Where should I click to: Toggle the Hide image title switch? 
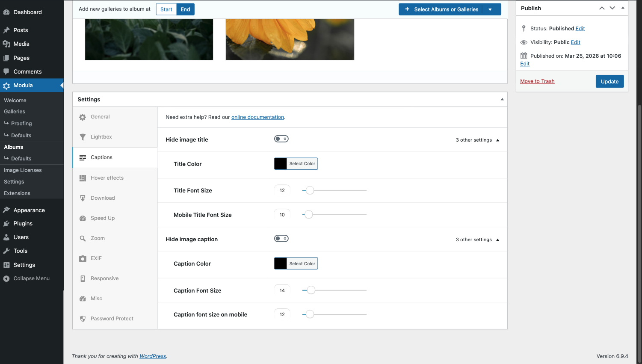coord(281,139)
